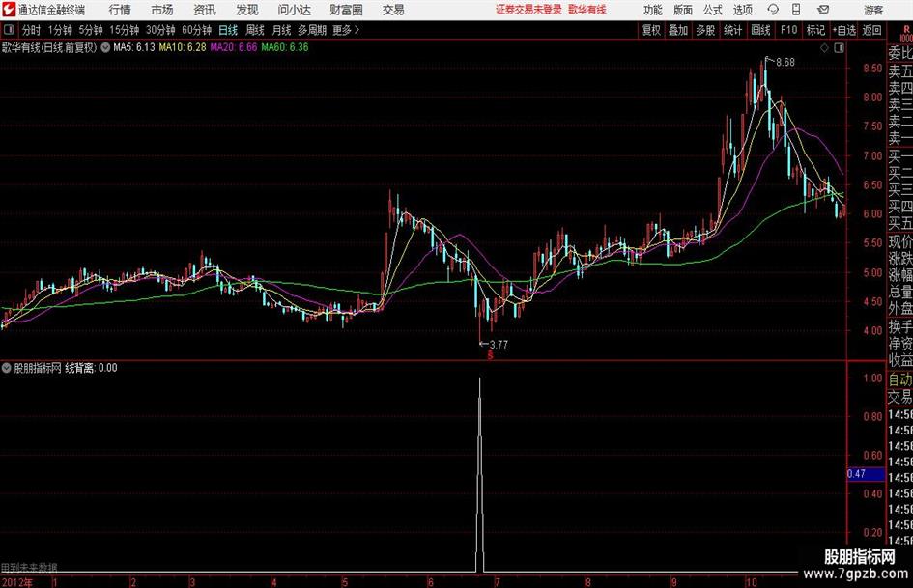
Task: Open the 财富圈 menu
Action: (x=346, y=10)
